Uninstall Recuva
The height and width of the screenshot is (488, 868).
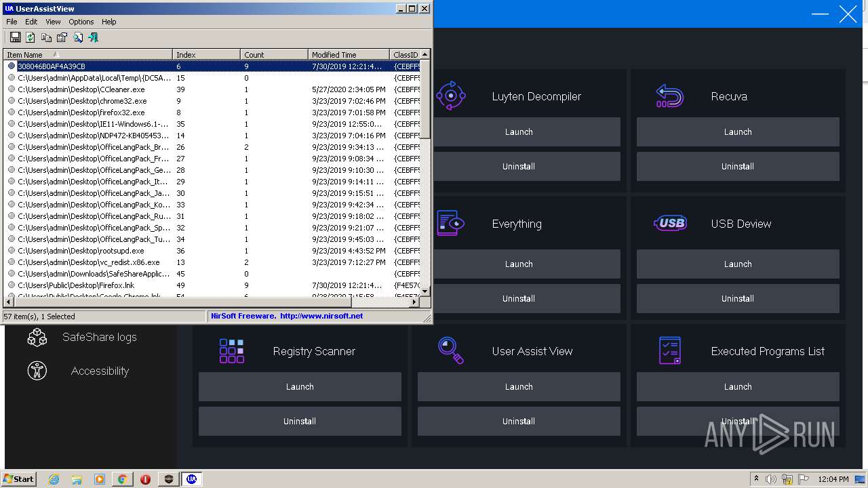(738, 166)
